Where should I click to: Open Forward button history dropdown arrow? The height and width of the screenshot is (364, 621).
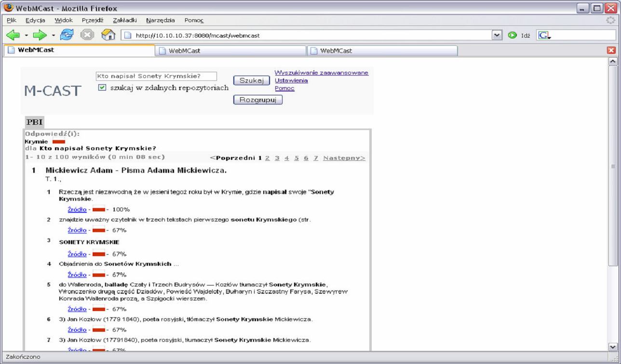[53, 36]
